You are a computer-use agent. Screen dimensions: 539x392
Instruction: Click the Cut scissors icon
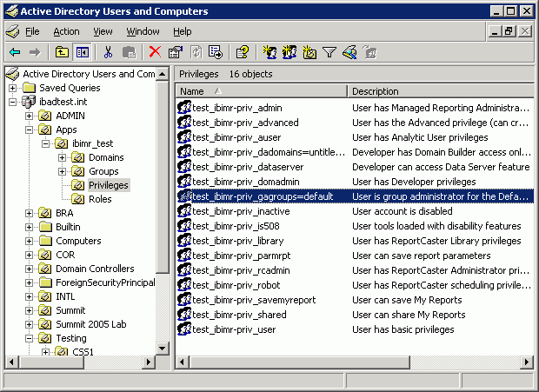coord(109,52)
